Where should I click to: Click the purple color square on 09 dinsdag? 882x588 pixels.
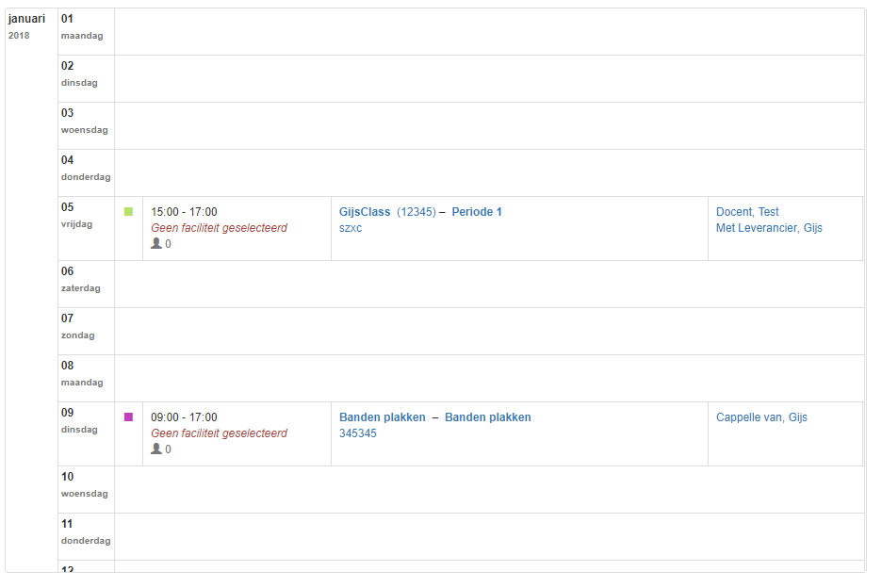coord(128,417)
